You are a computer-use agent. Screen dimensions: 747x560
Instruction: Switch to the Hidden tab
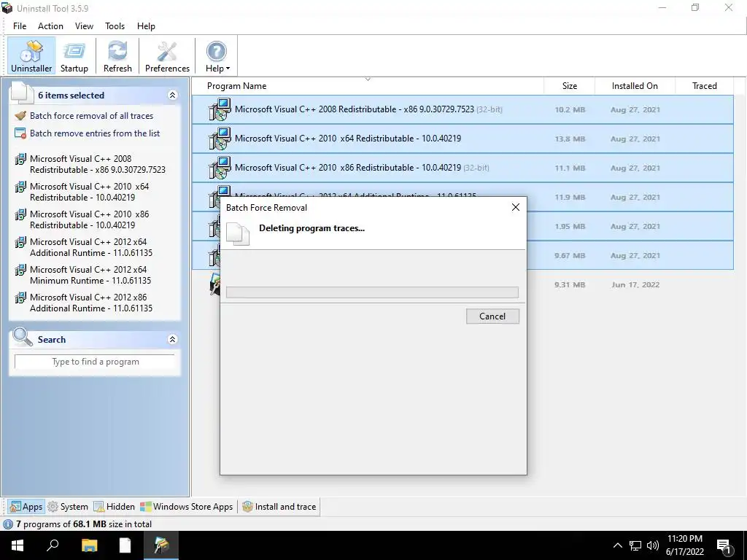tap(115, 507)
